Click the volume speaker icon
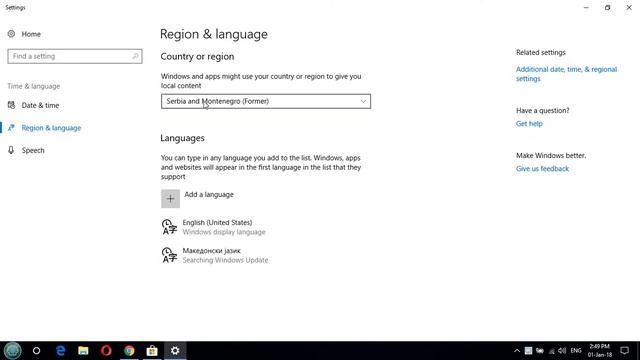The image size is (640, 360). pyautogui.click(x=562, y=351)
